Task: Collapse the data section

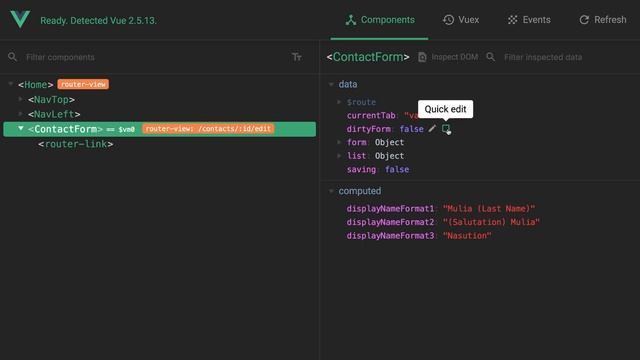Action: click(x=331, y=84)
